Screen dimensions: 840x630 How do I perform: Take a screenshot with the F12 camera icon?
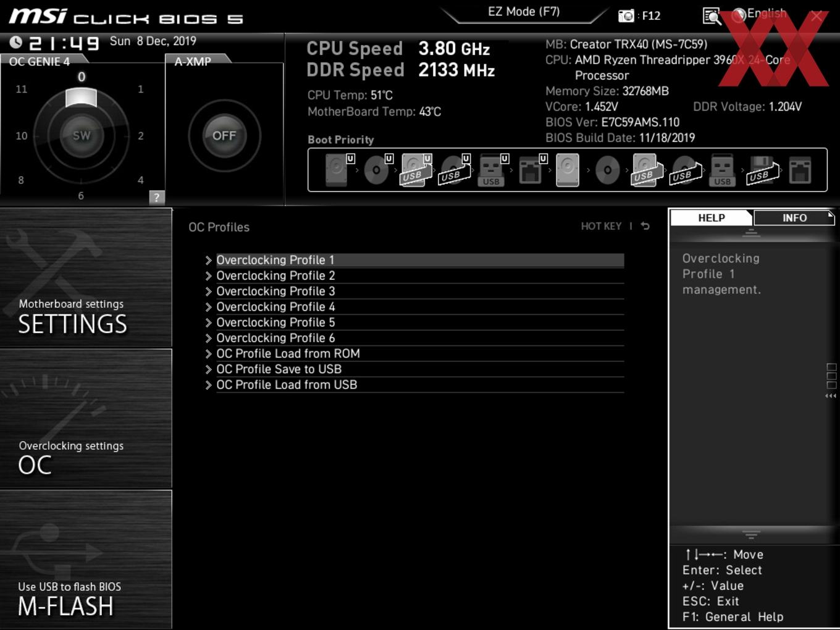[626, 15]
